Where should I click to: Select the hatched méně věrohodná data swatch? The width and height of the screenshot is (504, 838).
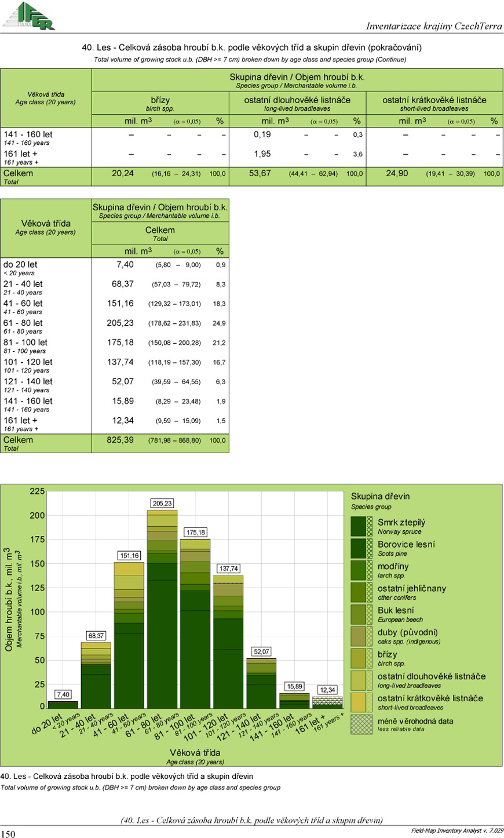(x=361, y=724)
